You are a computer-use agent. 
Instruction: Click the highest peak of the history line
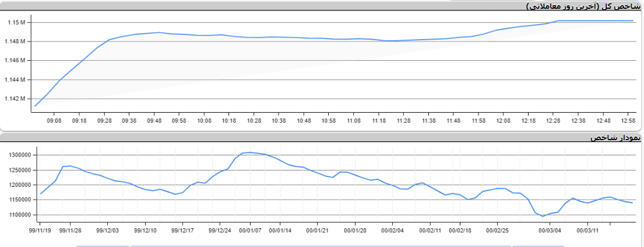pyautogui.click(x=250, y=152)
